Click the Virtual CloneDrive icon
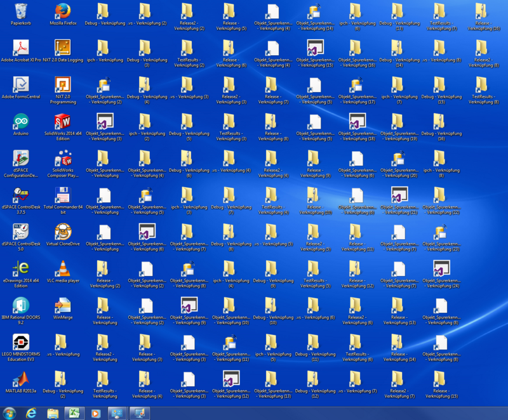Image resolution: width=508 pixels, height=420 pixels. tap(62, 232)
